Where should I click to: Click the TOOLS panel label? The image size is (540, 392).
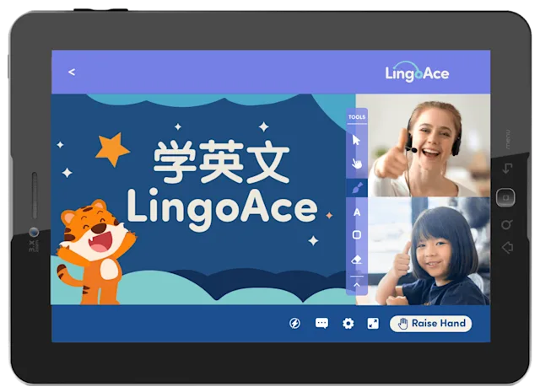[x=357, y=117]
